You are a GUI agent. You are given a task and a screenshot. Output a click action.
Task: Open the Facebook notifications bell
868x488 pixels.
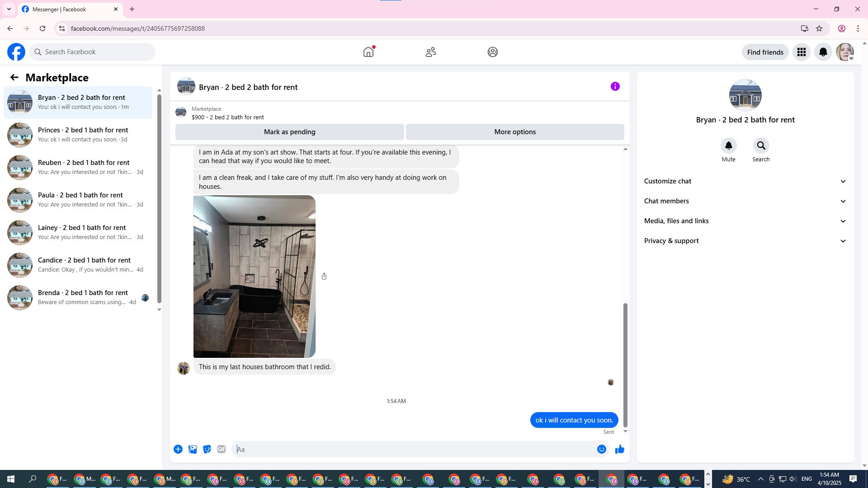pos(823,52)
